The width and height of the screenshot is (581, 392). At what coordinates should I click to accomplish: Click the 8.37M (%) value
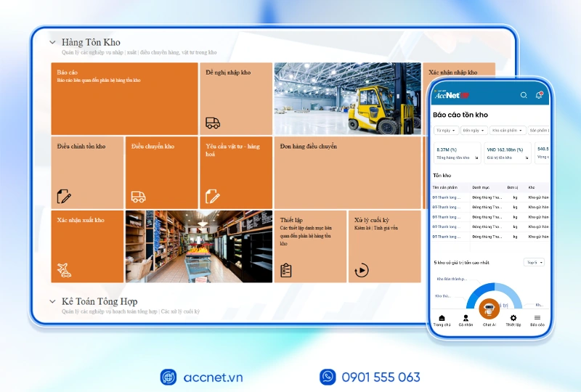pyautogui.click(x=447, y=150)
